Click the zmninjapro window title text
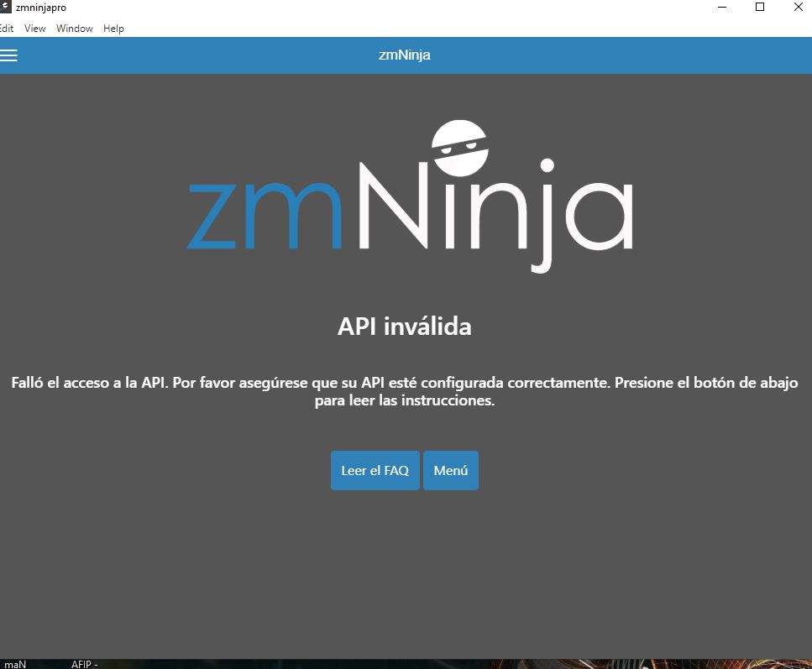The width and height of the screenshot is (812, 669). coord(41,8)
